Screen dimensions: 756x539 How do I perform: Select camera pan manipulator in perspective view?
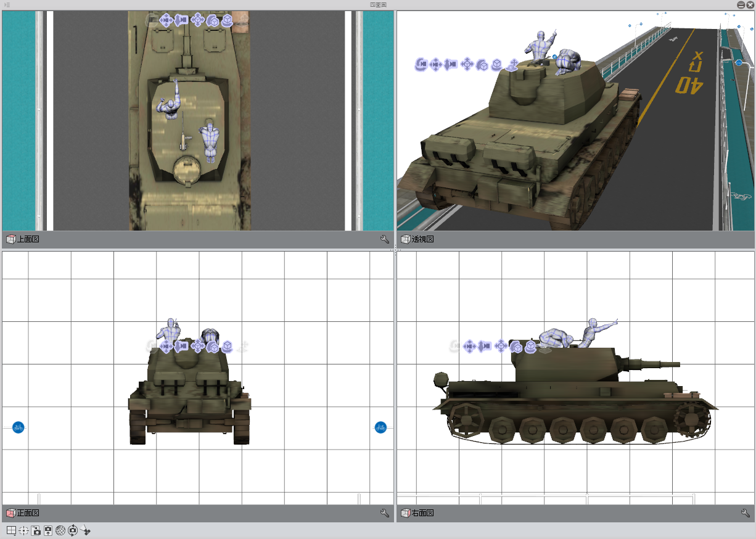click(x=436, y=64)
